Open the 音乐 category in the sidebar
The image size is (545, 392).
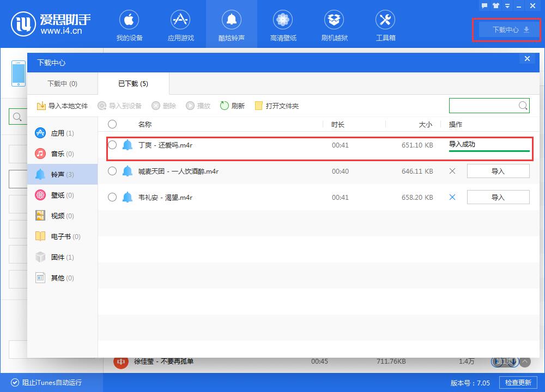60,153
